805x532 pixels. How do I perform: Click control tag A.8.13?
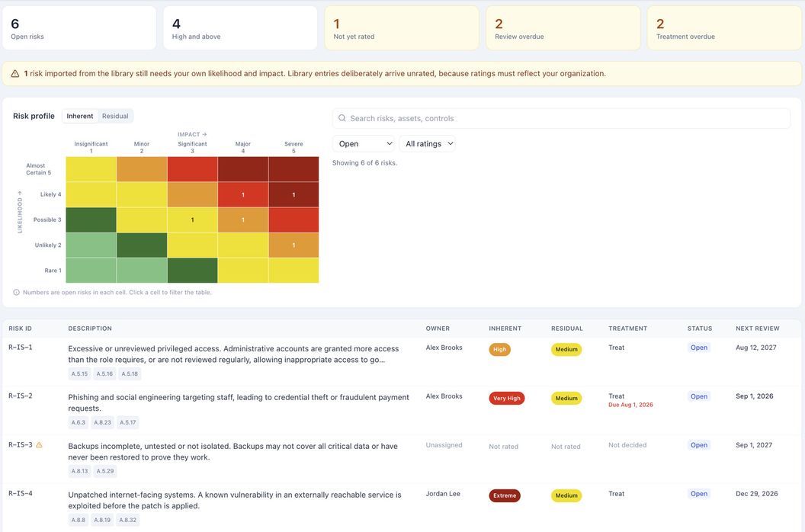click(79, 471)
